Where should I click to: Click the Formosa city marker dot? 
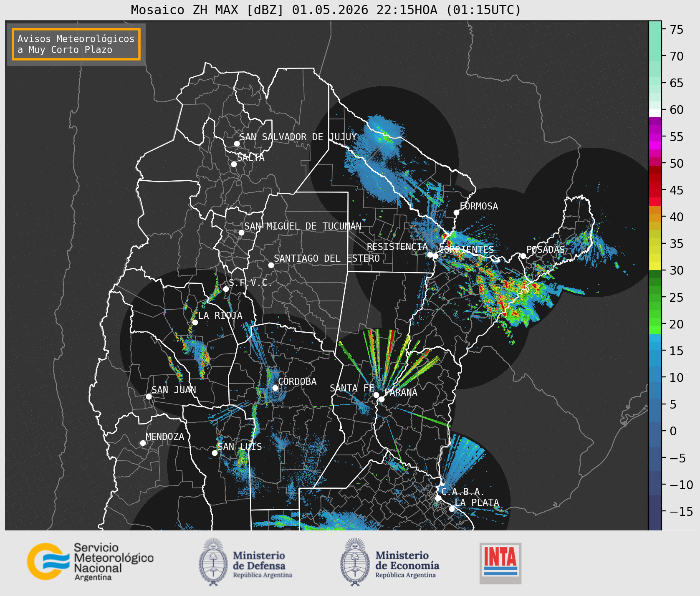[456, 212]
